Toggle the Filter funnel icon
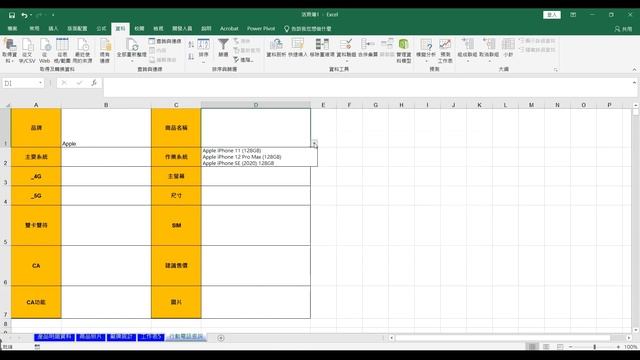The image size is (640, 360). [x=223, y=48]
